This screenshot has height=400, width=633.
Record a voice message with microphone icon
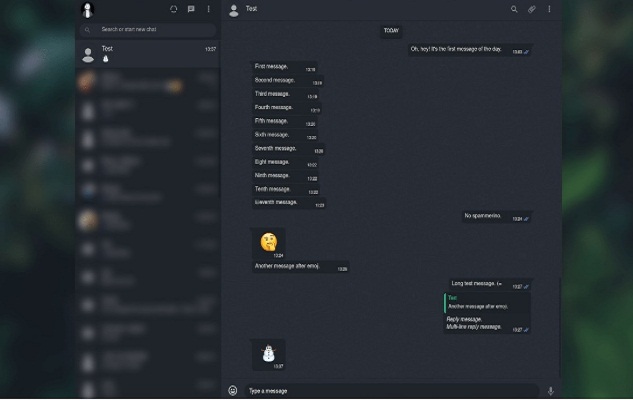pos(550,391)
